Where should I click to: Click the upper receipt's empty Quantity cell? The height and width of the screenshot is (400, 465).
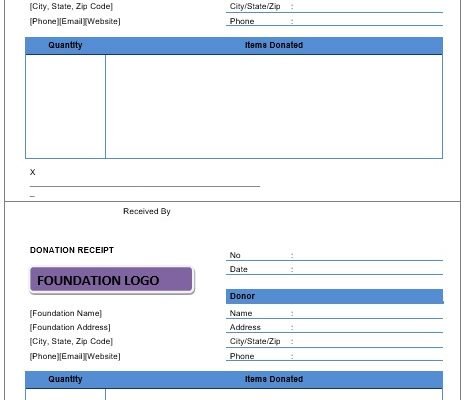click(x=65, y=106)
